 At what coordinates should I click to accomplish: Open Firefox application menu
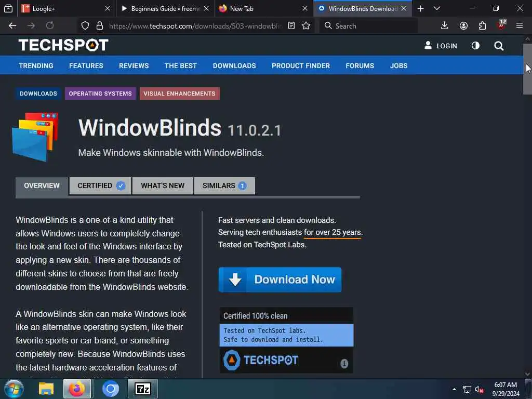tap(520, 26)
